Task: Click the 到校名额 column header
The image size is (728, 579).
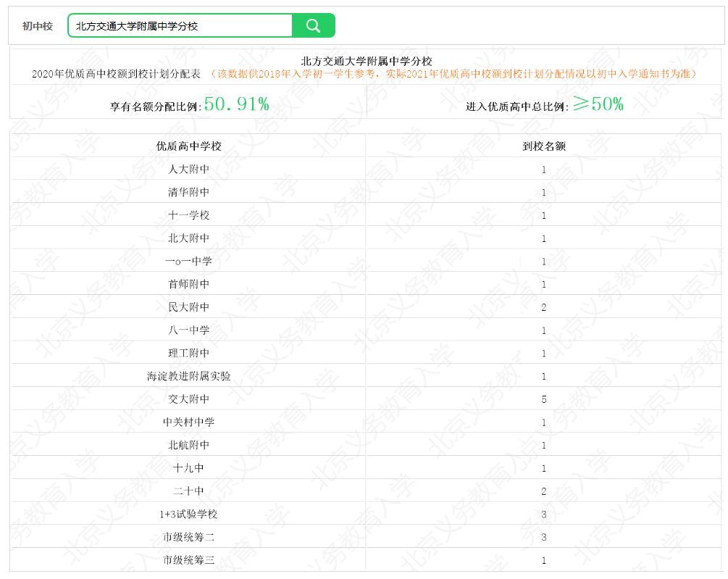Action: coord(544,146)
